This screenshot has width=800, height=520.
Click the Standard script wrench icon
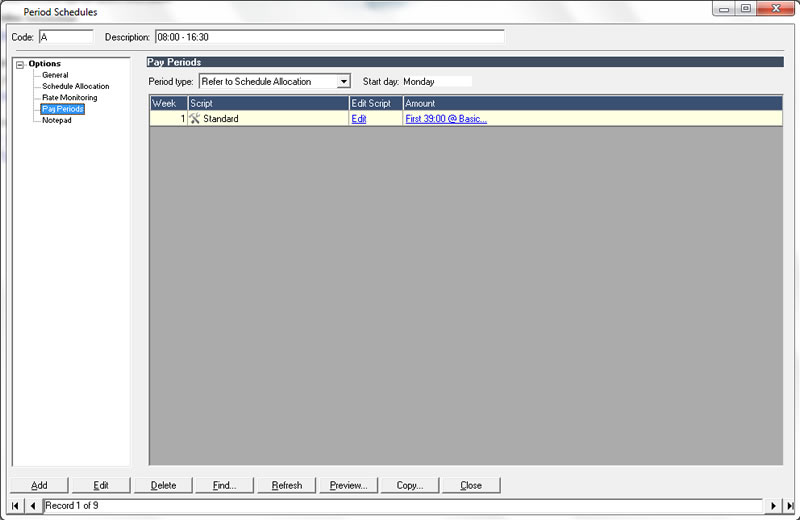tap(195, 119)
